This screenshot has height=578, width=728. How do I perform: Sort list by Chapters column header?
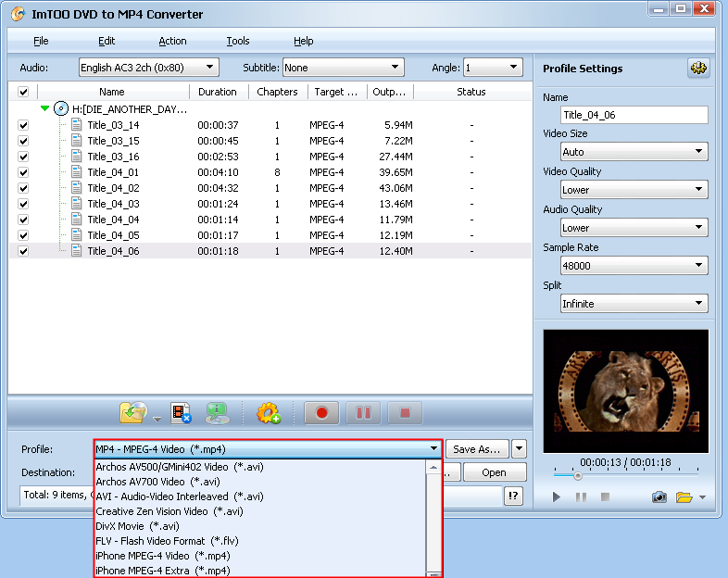pos(277,92)
